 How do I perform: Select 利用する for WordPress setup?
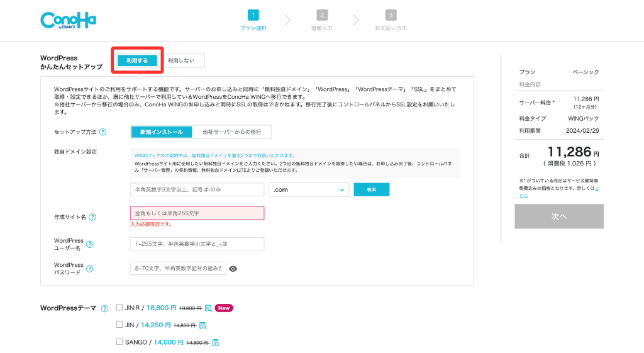(137, 60)
